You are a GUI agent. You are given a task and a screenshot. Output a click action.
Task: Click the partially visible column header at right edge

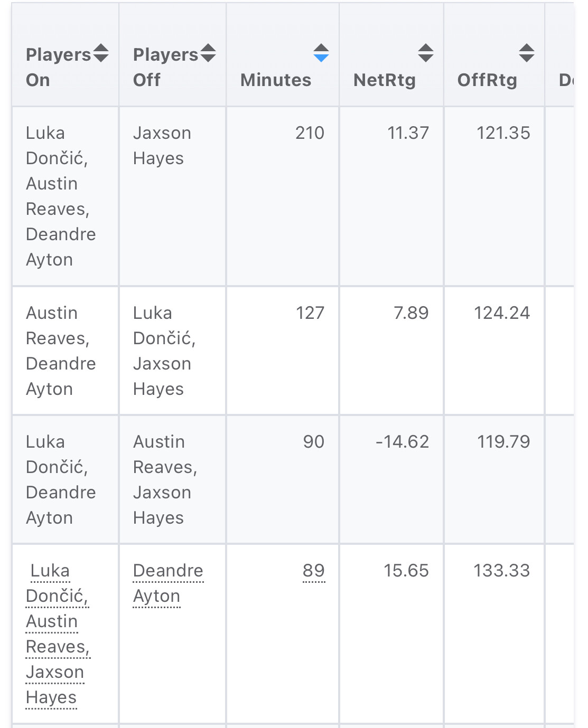(566, 80)
